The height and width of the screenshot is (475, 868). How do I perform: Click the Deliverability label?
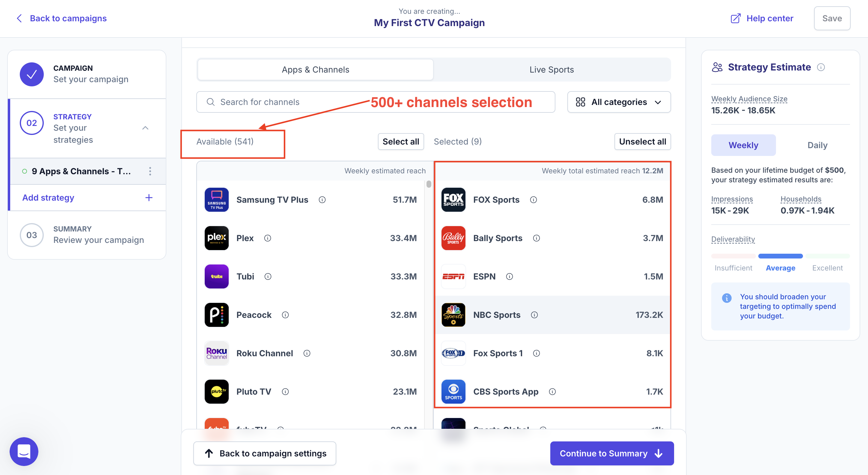coord(733,239)
